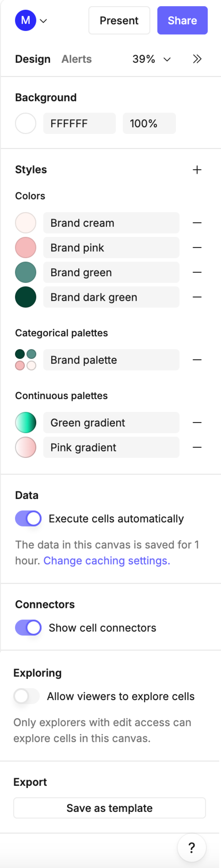Remove the Brand palette categorical palette

(197, 360)
